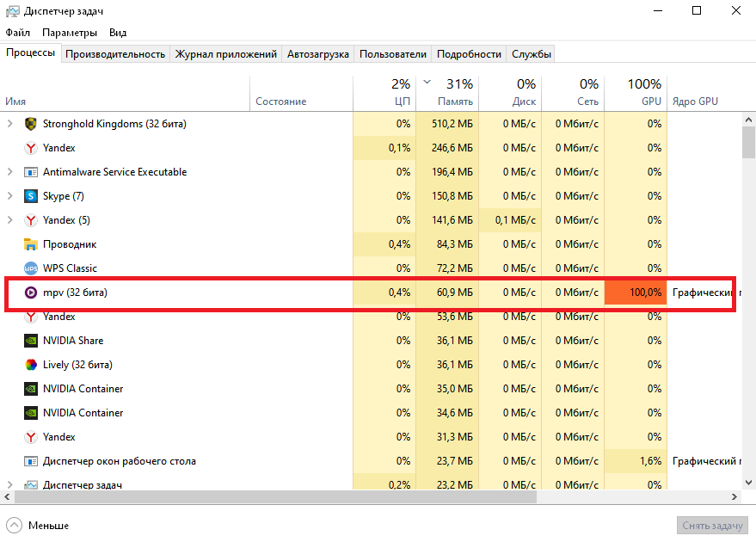Switch to the Подробности tab
756x542 pixels.
tap(469, 54)
